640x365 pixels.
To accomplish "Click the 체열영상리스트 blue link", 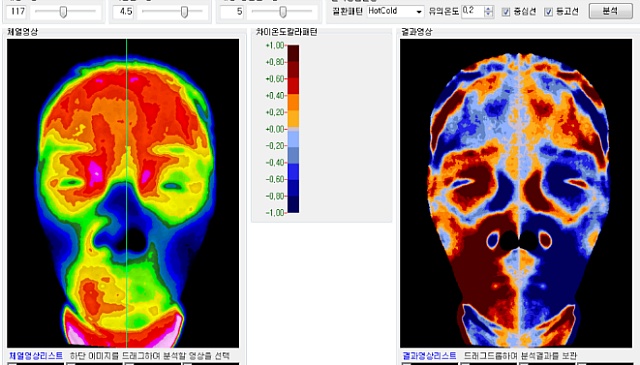I will click(36, 356).
